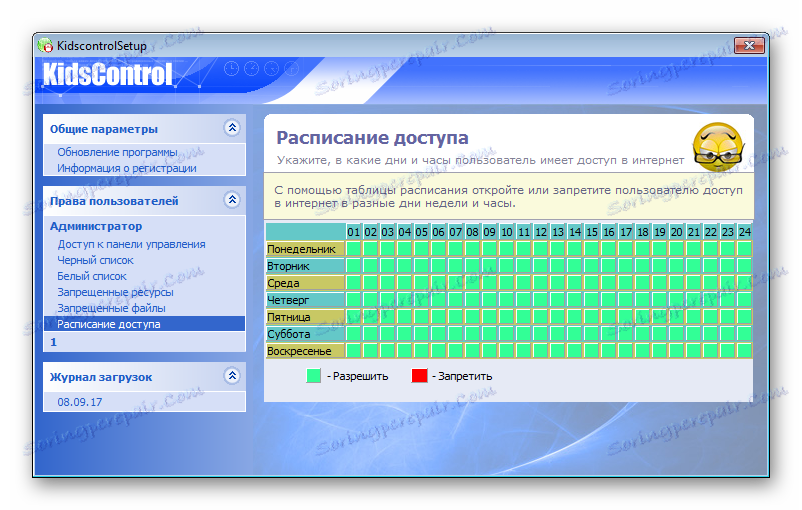
Task: Click the Четверг row header
Action: (x=305, y=300)
